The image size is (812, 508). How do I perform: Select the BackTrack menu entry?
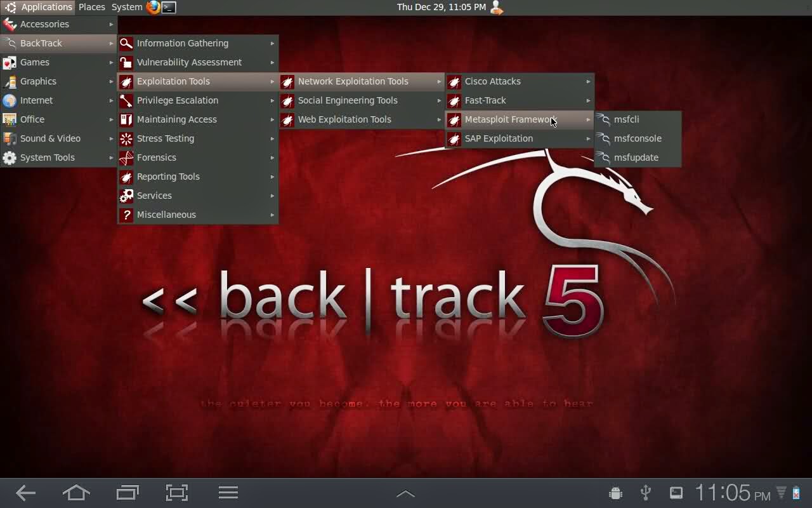59,43
